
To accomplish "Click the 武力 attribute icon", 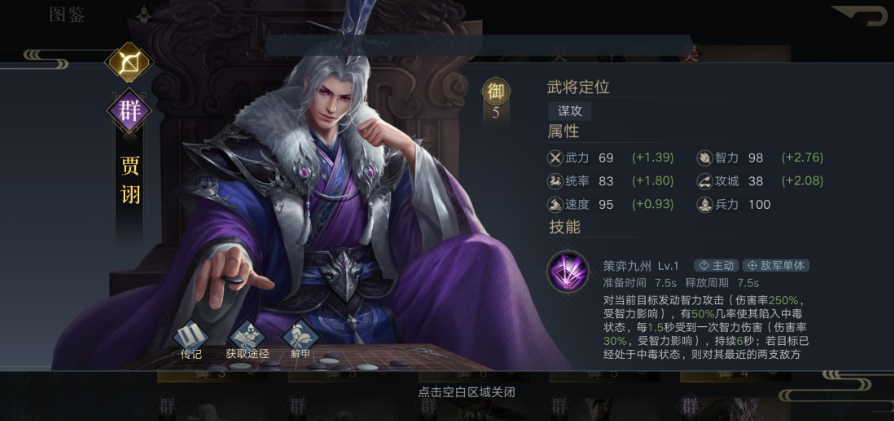I will click(554, 157).
